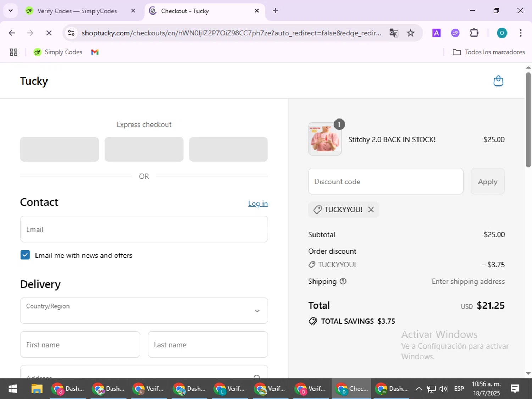Open the Gmail bookmark icon
The height and width of the screenshot is (399, 532).
[95, 52]
